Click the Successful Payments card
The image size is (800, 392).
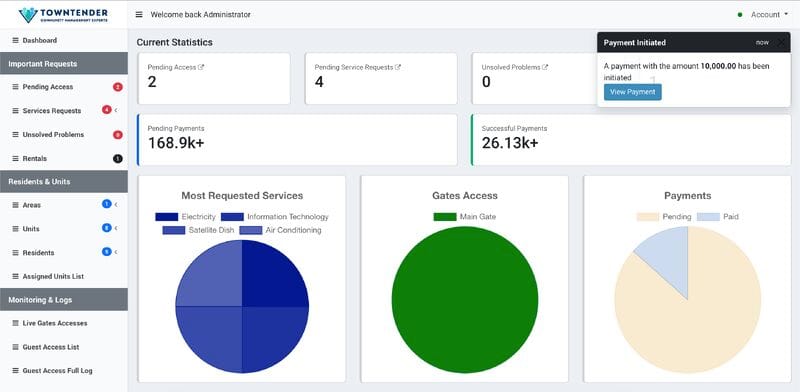point(631,140)
